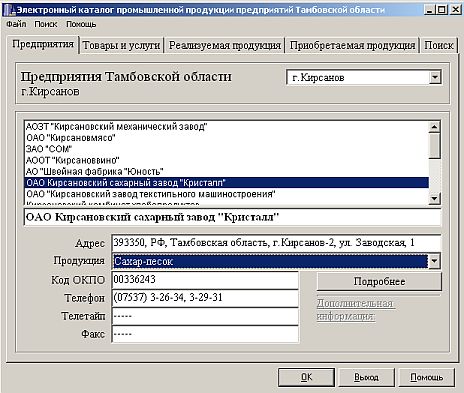Click into the Телефон field
Image resolution: width=464 pixels, height=393 pixels.
[205, 298]
